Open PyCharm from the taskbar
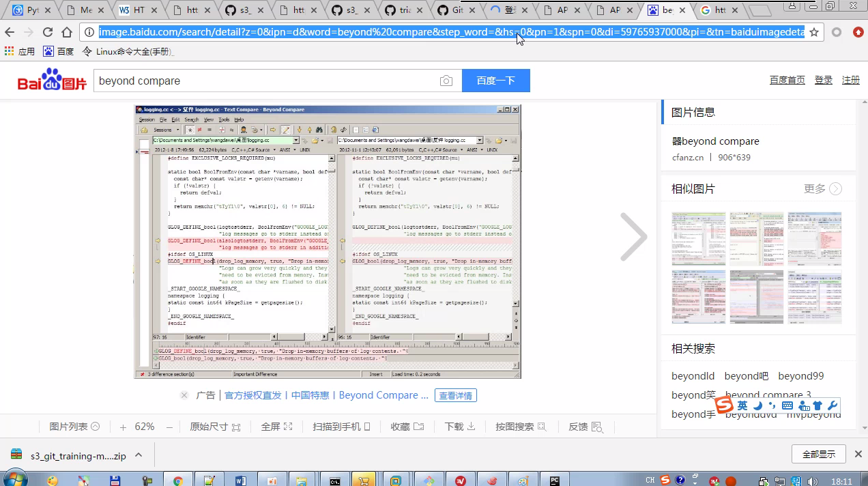Viewport: 868px width, 486px height. (555, 481)
